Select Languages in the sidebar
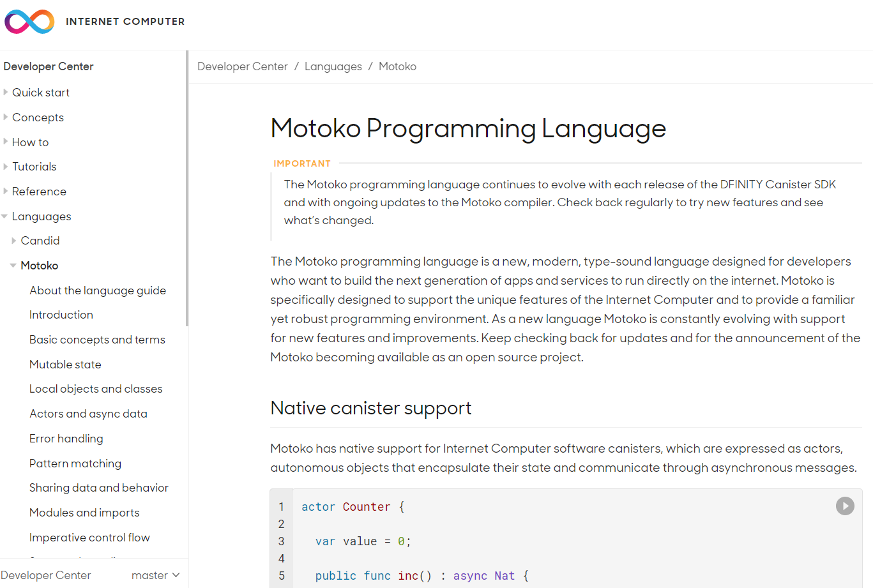 coord(42,216)
